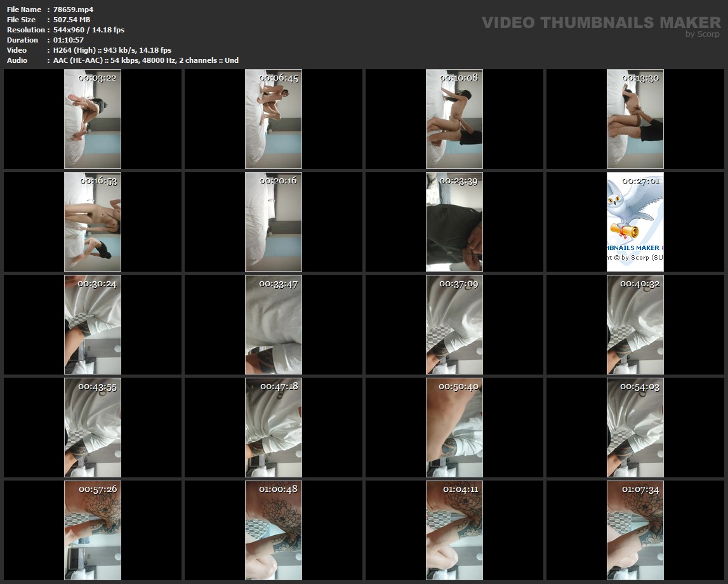Click the VIDEO THUMBNAILS MAKER watermark title
Screen dimensions: 728x584
click(x=600, y=22)
